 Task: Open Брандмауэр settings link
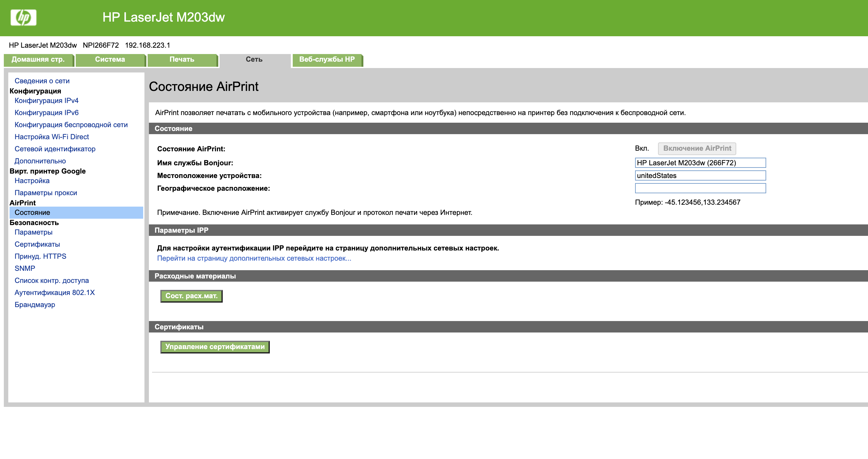point(35,305)
